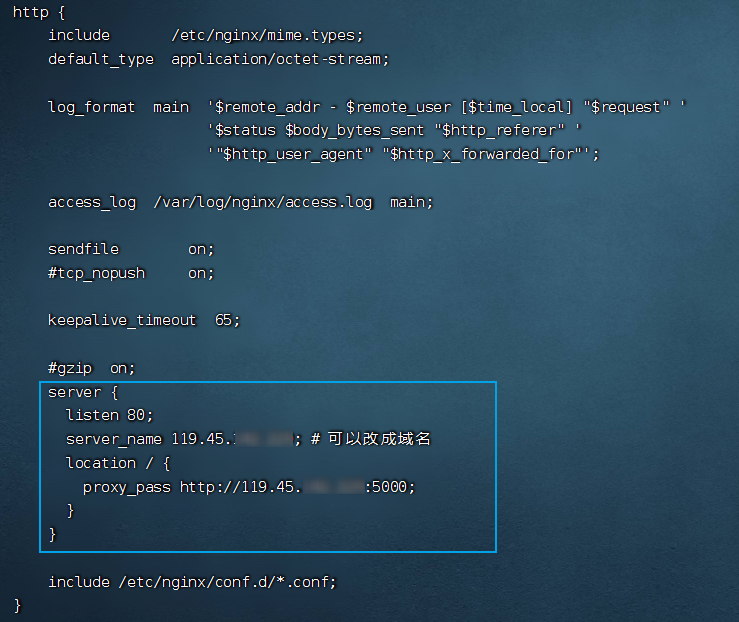Click the default_type directive
Image resolution: width=739 pixels, height=622 pixels.
(101, 59)
